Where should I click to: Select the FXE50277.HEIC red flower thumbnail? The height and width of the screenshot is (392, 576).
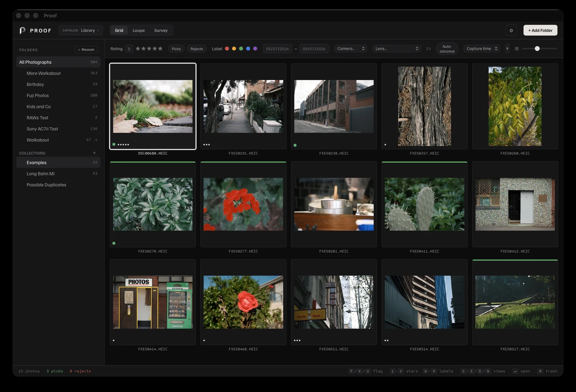pyautogui.click(x=243, y=204)
